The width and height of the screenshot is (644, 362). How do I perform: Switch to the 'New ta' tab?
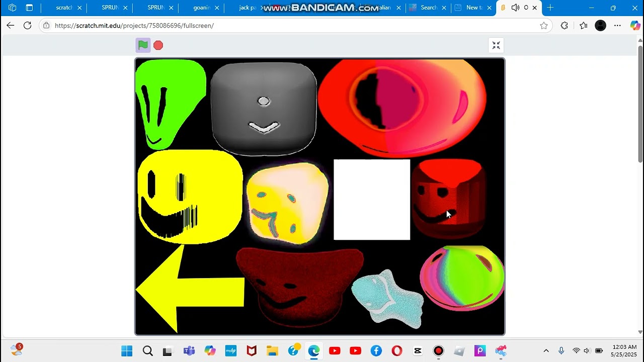474,8
